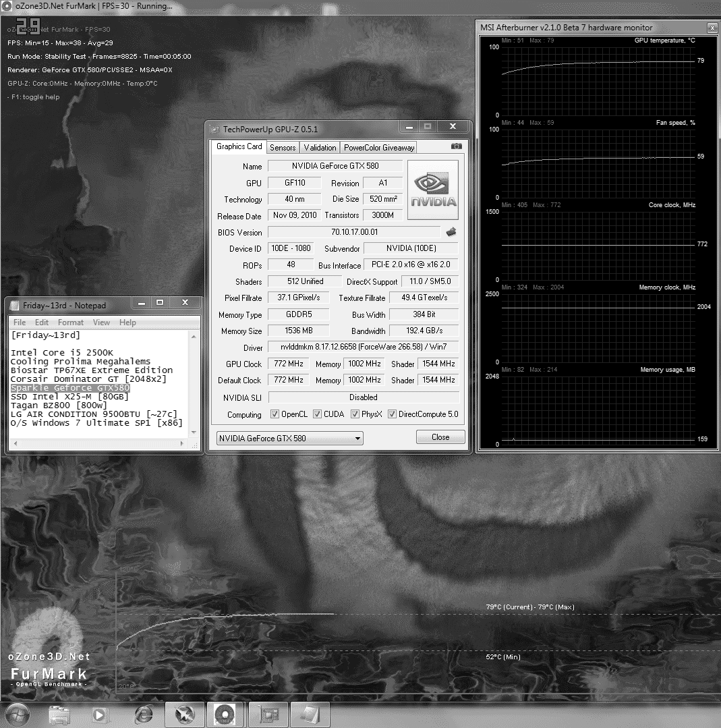721x728 pixels.
Task: Click GPU-Z title bar app icon
Action: click(214, 129)
